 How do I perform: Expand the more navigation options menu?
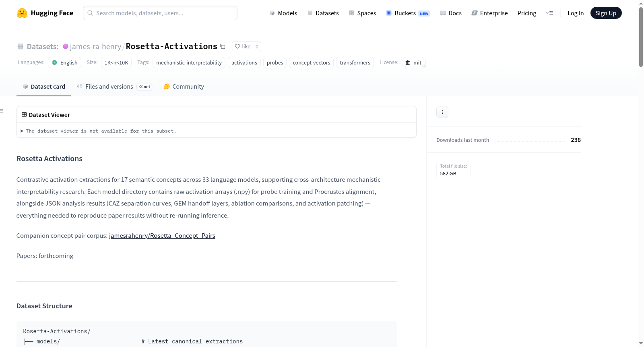(x=549, y=13)
